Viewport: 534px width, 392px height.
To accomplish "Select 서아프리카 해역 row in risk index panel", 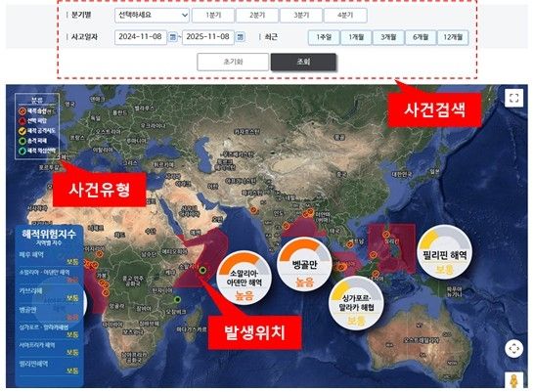I will (x=49, y=349).
